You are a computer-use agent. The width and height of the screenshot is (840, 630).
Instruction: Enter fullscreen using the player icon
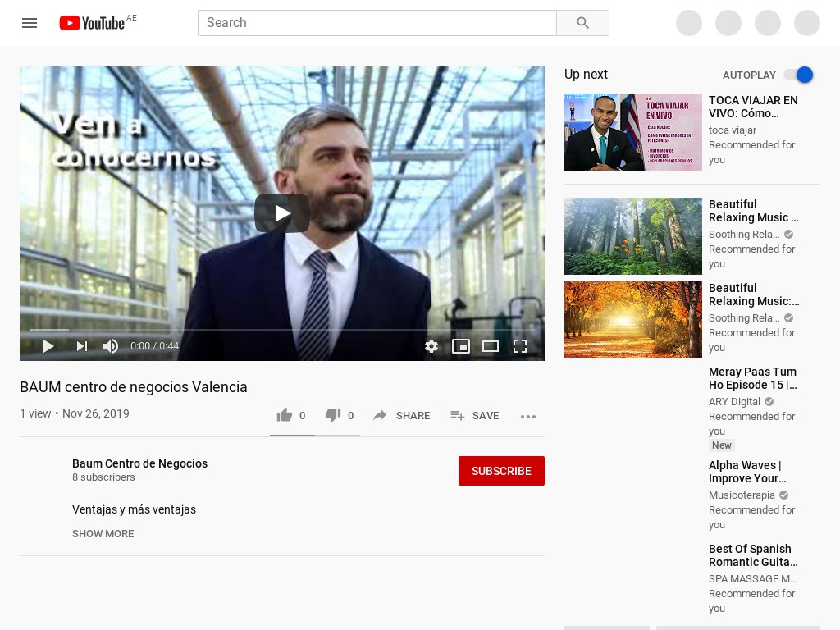click(520, 346)
